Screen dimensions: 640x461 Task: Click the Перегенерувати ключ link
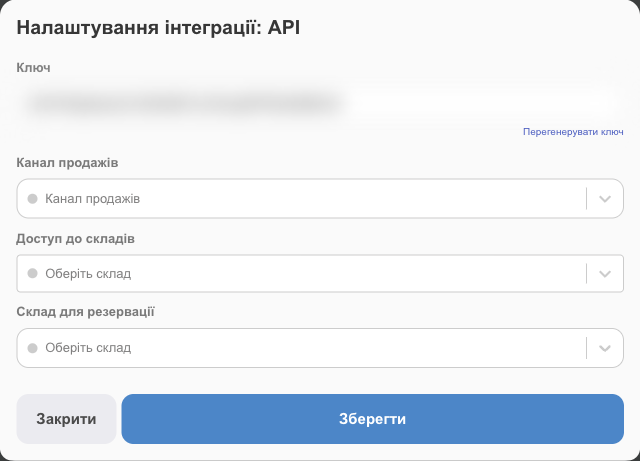click(x=573, y=132)
